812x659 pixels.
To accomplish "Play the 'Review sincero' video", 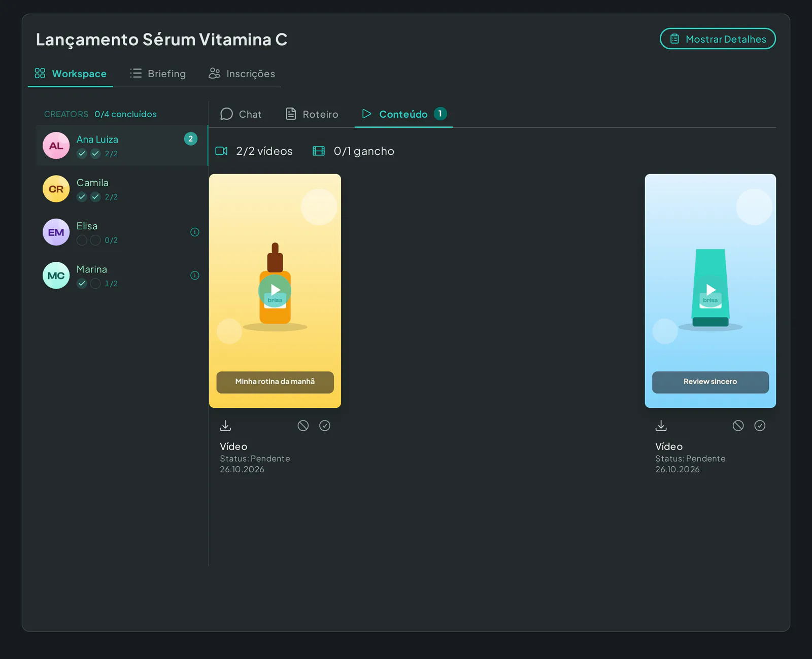I will (x=710, y=290).
